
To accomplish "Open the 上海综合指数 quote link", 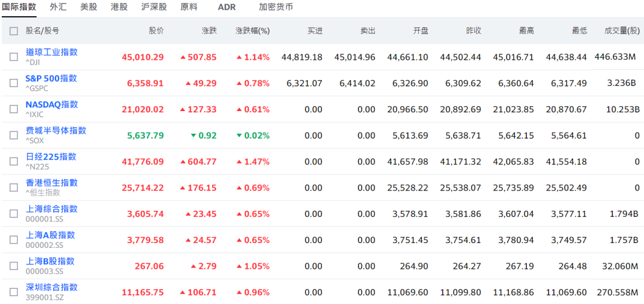I will coord(51,209).
